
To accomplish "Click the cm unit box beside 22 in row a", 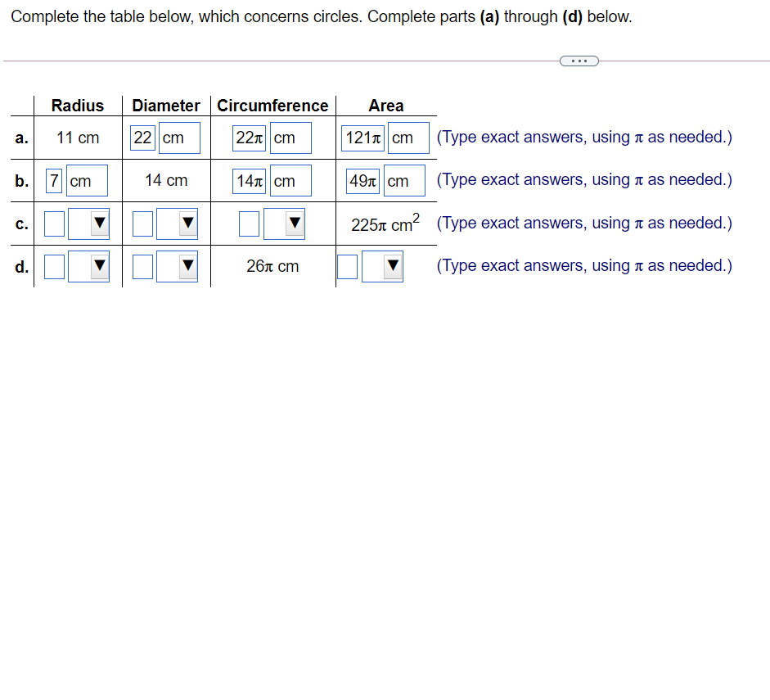I will click(178, 138).
